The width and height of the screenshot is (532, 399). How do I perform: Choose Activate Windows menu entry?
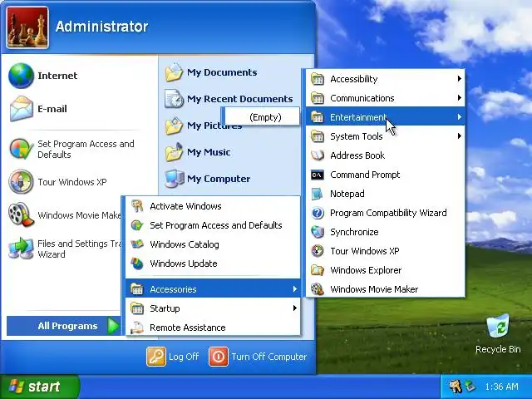tap(213, 206)
